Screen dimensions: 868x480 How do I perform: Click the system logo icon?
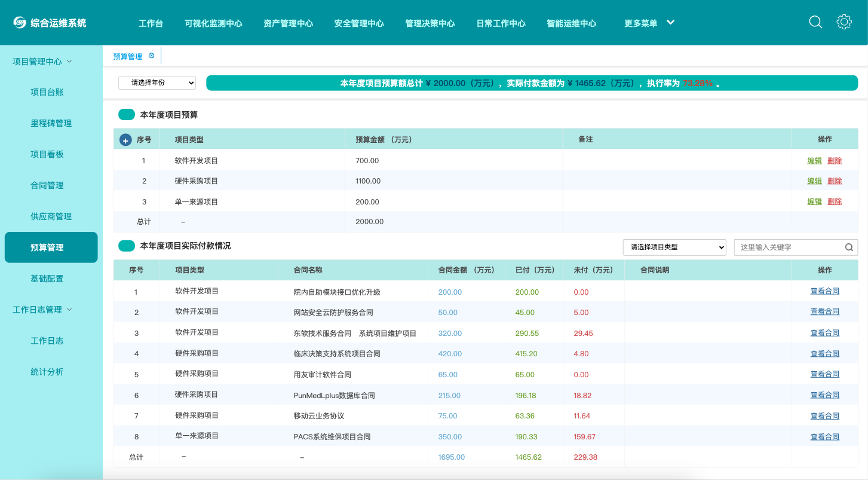pos(20,23)
